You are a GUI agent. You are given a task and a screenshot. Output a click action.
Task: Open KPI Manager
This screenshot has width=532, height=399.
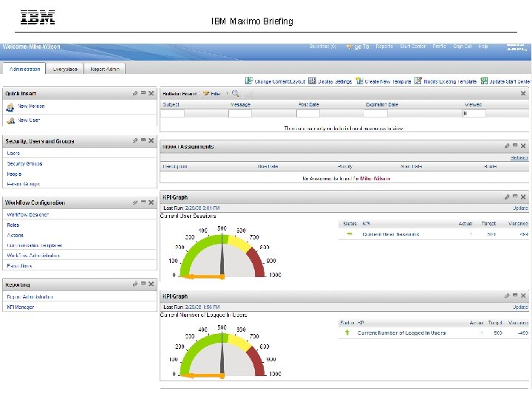[21, 307]
